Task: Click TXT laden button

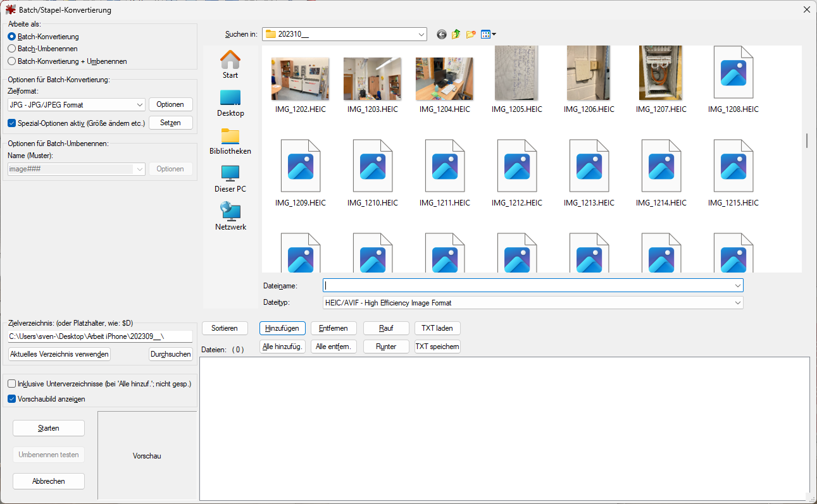Action: tap(437, 328)
